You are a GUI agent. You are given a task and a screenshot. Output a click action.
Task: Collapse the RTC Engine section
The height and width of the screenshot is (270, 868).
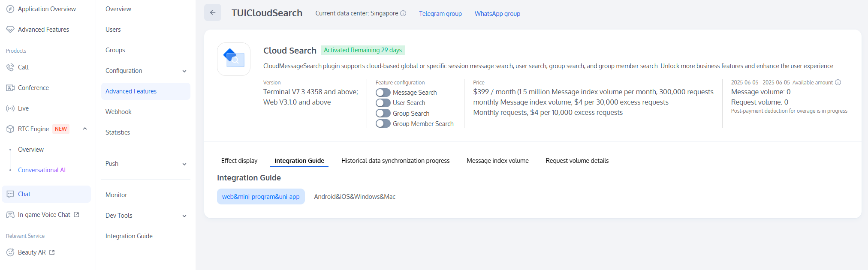pyautogui.click(x=85, y=129)
